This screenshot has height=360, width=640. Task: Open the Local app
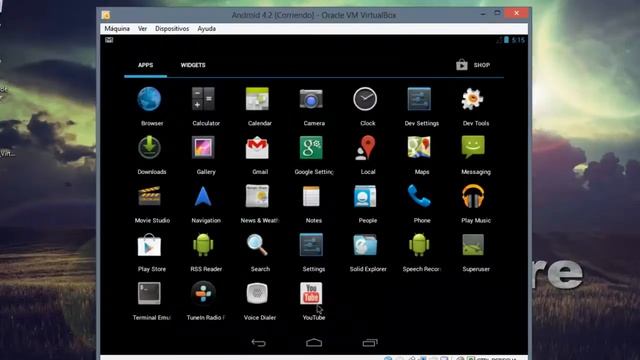[x=365, y=148]
